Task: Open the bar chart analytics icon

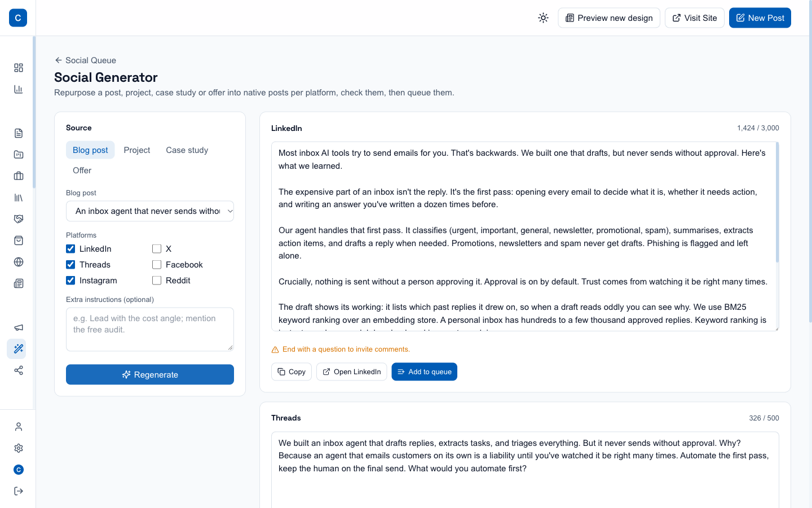Action: click(x=19, y=89)
